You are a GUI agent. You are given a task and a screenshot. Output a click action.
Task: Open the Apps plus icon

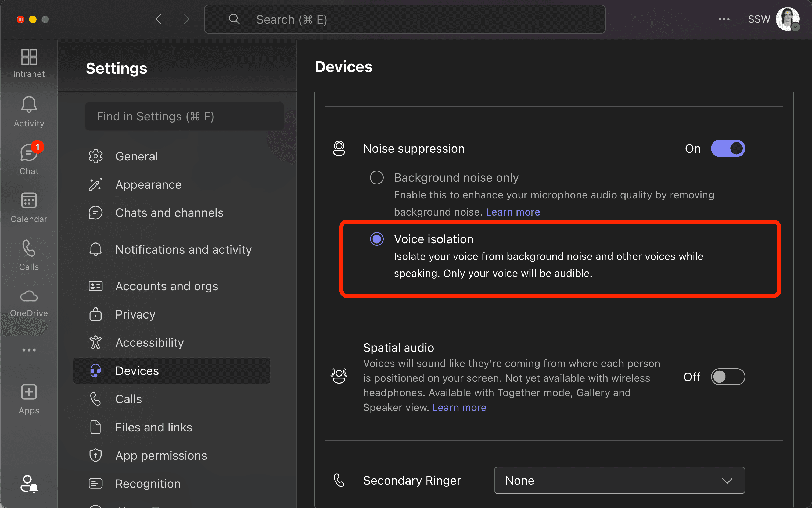[x=29, y=398]
